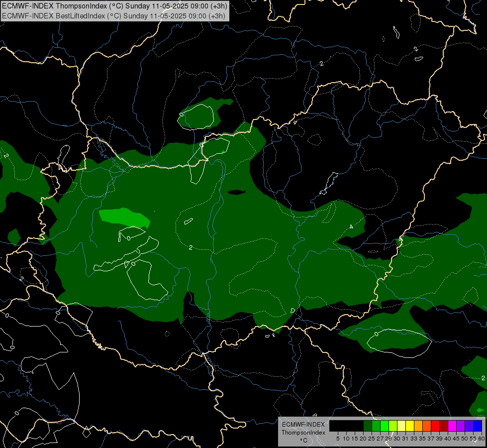This screenshot has width=487, height=448.
Task: Click the legend tick value 20
Action: 364,439
